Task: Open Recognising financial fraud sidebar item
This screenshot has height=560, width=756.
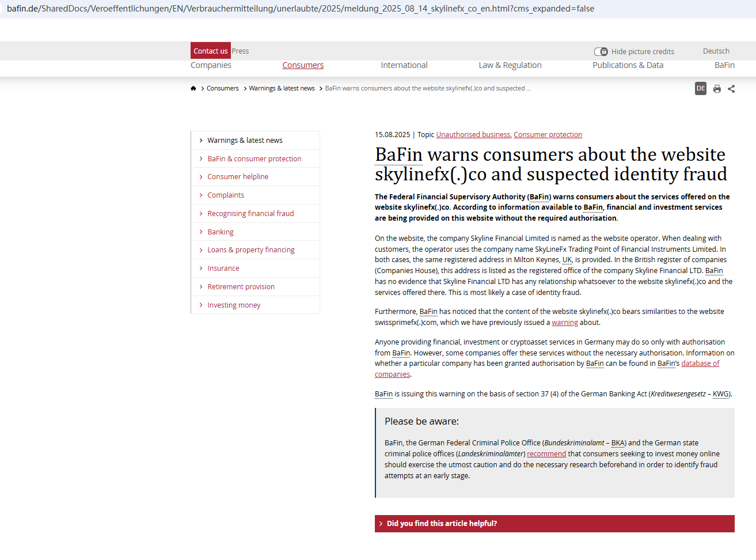Action: pyautogui.click(x=255, y=214)
